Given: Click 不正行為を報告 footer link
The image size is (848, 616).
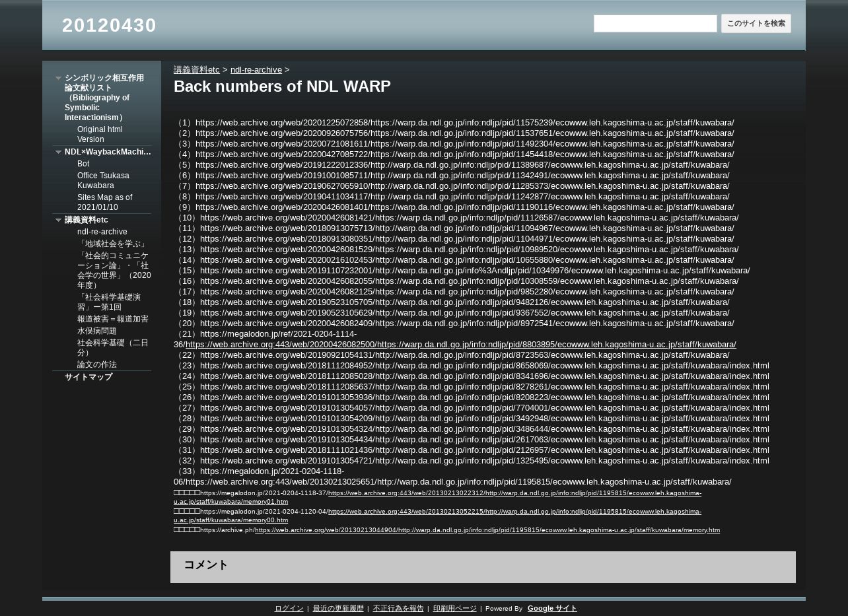Looking at the screenshot, I should click(x=398, y=609).
